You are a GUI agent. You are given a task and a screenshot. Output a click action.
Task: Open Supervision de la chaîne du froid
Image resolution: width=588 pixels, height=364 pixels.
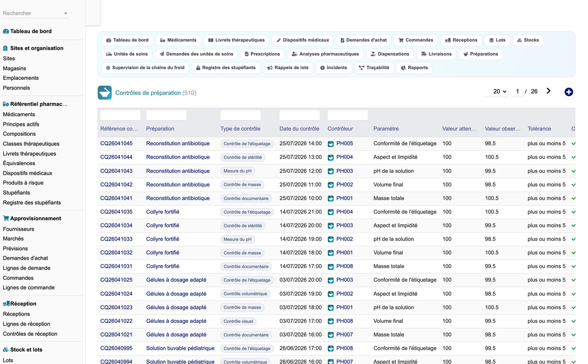click(x=145, y=68)
